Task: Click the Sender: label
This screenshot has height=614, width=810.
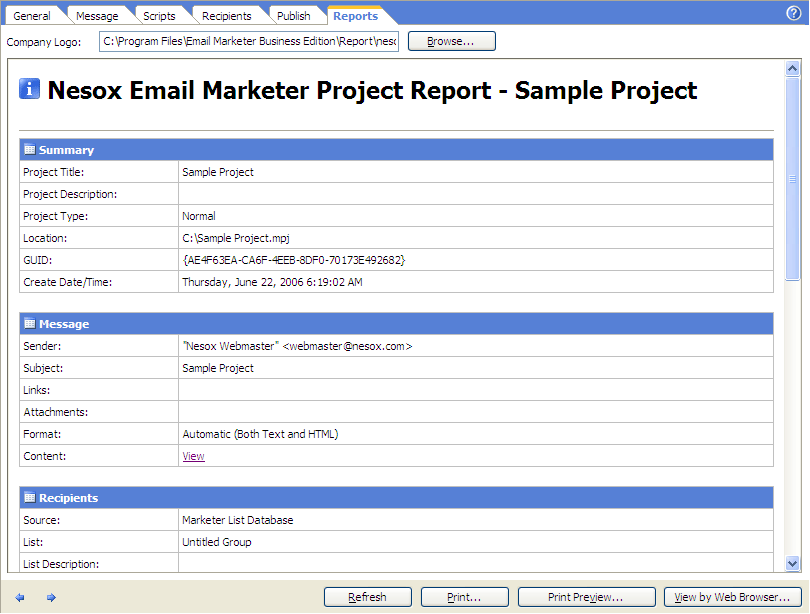Action: 42,346
